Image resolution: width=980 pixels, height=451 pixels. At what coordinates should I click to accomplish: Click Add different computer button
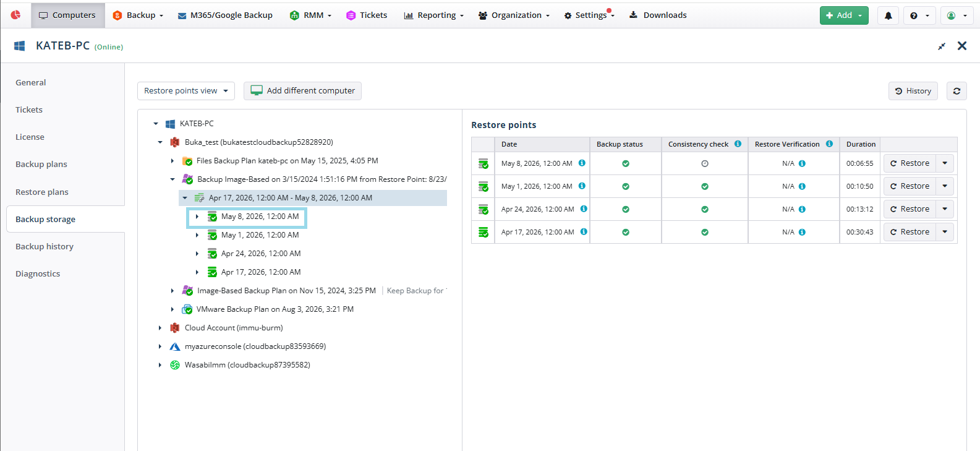click(302, 91)
